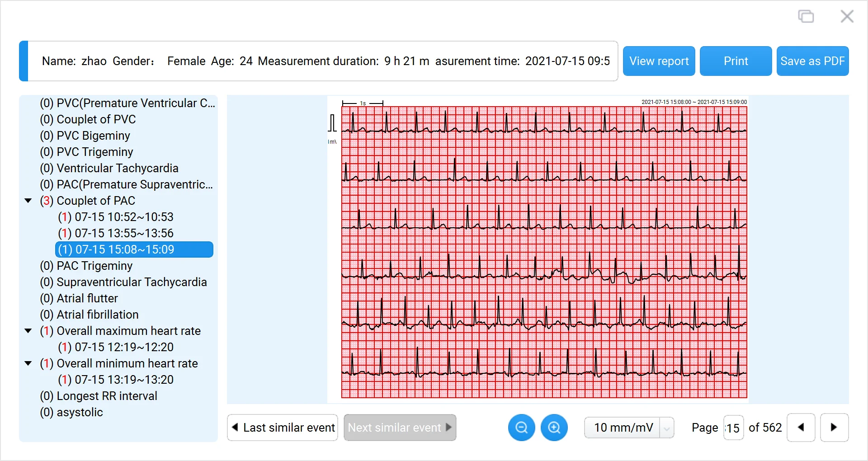This screenshot has height=461, width=868.
Task: Jump to the Last similar event
Action: [283, 428]
